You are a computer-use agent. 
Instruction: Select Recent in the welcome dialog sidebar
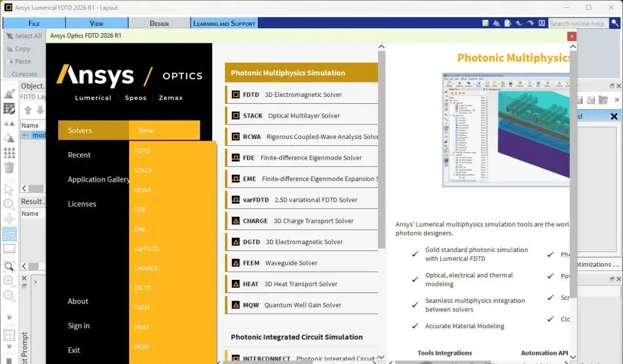click(x=79, y=155)
